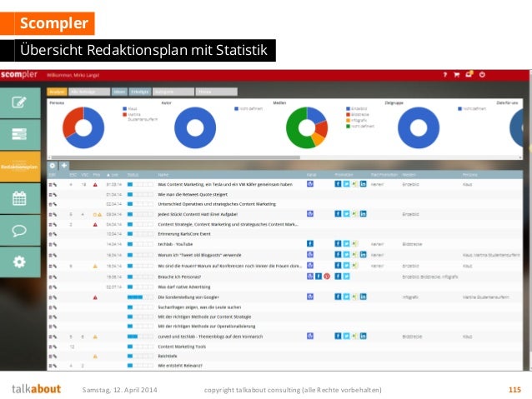This screenshot has height=399, width=532.
Task: Click status bar of 'Die Sonderstellung von Google+'
Action: (x=140, y=297)
